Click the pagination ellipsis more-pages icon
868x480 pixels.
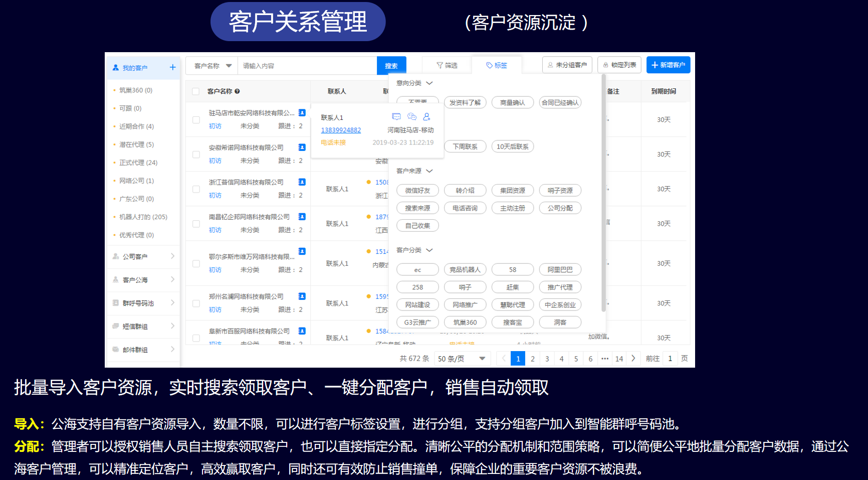(605, 359)
